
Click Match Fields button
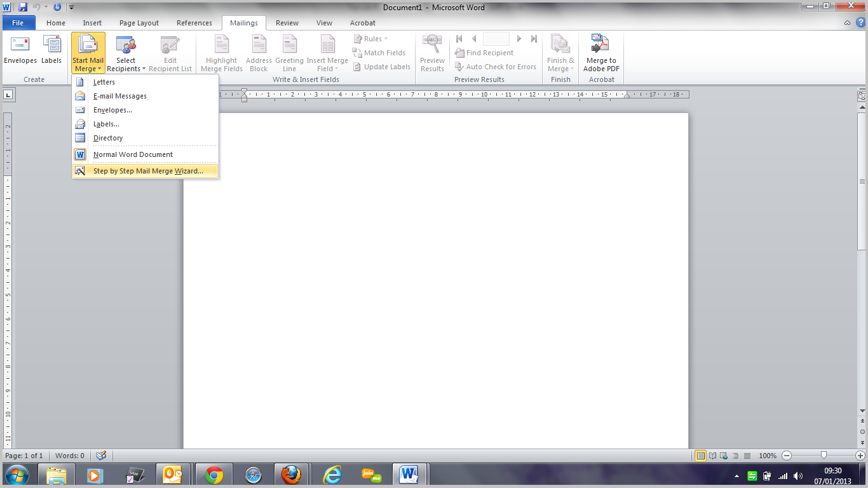379,53
